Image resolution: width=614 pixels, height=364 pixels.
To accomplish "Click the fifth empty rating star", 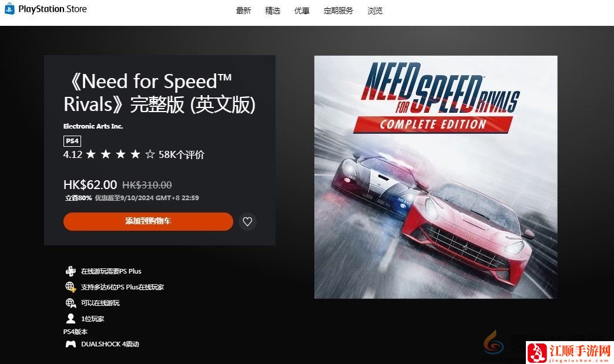I will point(150,154).
